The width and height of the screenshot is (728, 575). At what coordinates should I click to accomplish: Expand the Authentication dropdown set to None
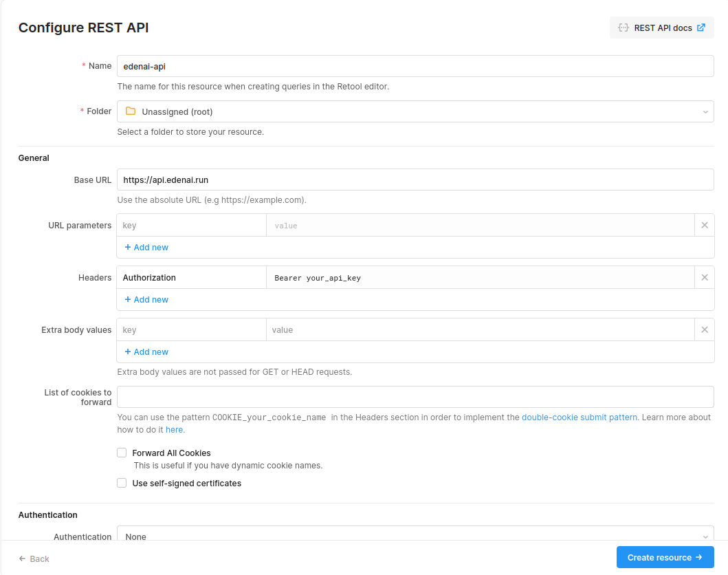click(x=415, y=536)
